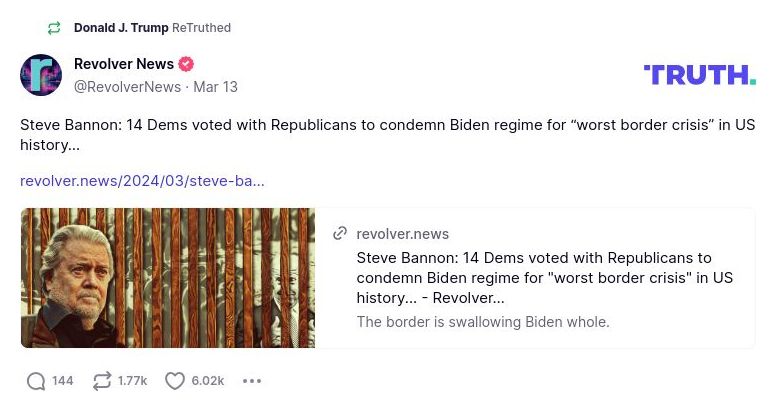Open the Steve Bannon preview card image

coord(168,278)
